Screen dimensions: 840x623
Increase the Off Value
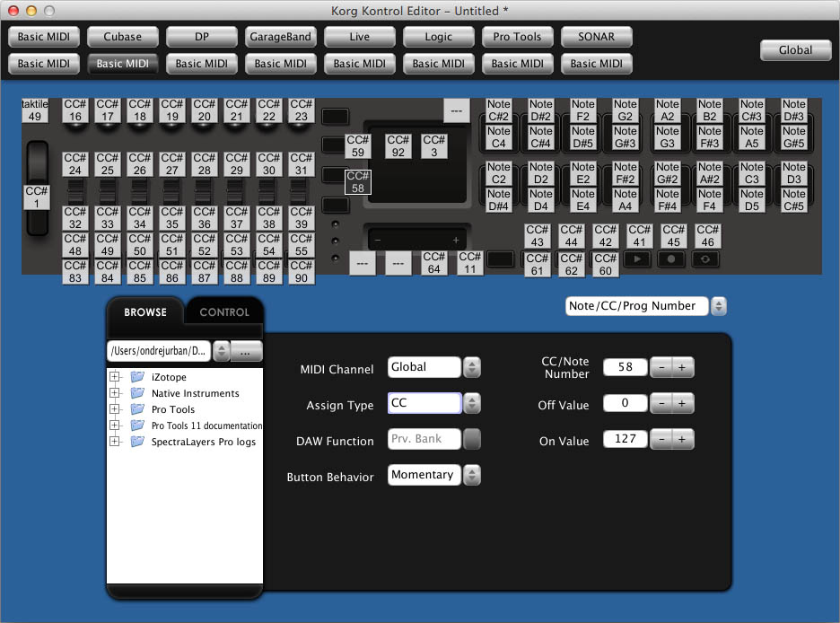[x=682, y=403]
